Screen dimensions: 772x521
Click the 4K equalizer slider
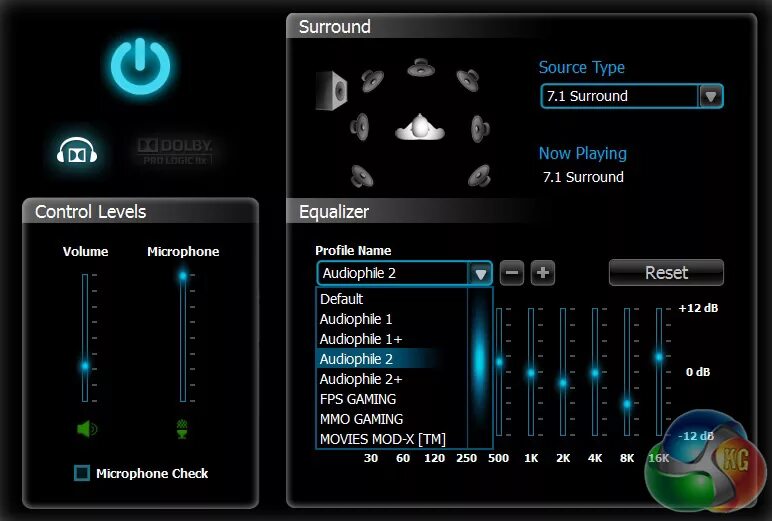click(595, 373)
